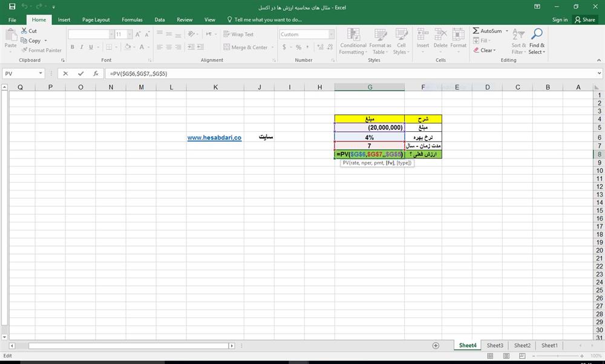Image resolution: width=605 pixels, height=364 pixels.
Task: Open the Custom number format dropdown
Action: click(331, 34)
